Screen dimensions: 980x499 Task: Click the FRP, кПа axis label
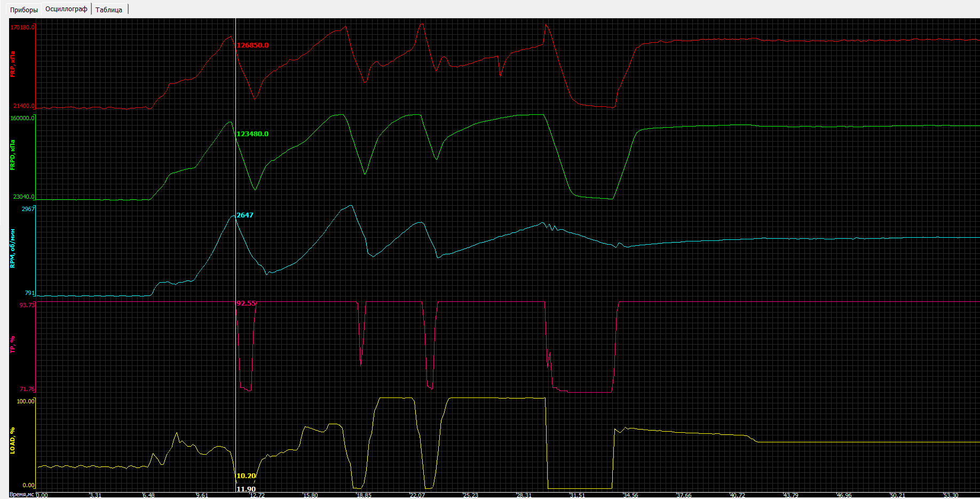pos(13,64)
